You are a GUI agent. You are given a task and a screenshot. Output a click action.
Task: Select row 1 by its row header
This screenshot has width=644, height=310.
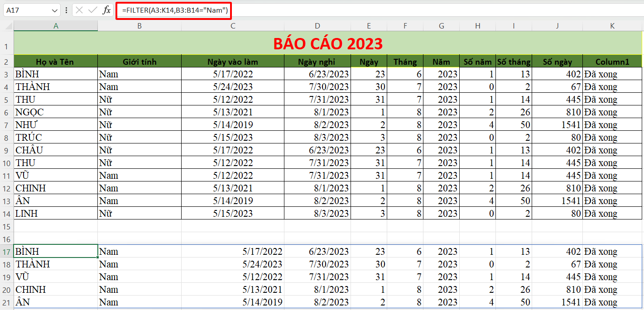[7, 46]
